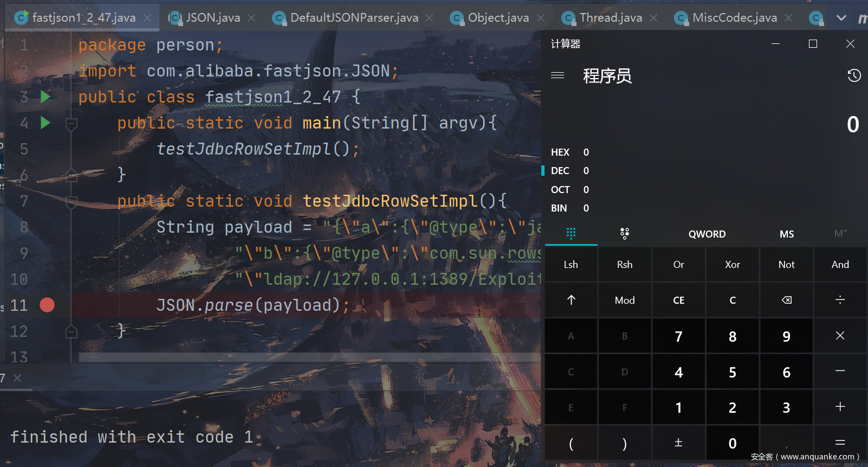Image resolution: width=868 pixels, height=467 pixels.
Task: Click the divide operator key
Action: [x=840, y=300]
